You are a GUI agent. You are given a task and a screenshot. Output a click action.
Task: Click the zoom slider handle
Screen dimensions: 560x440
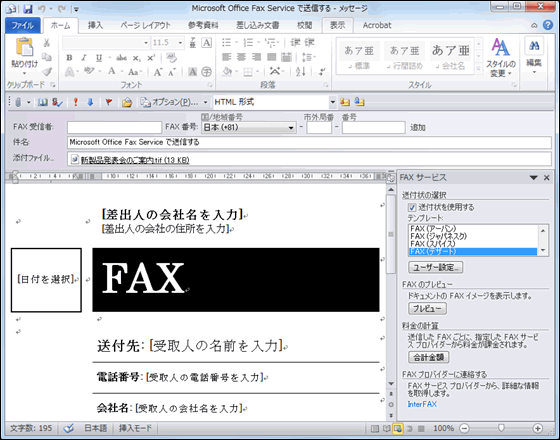coord(501,428)
